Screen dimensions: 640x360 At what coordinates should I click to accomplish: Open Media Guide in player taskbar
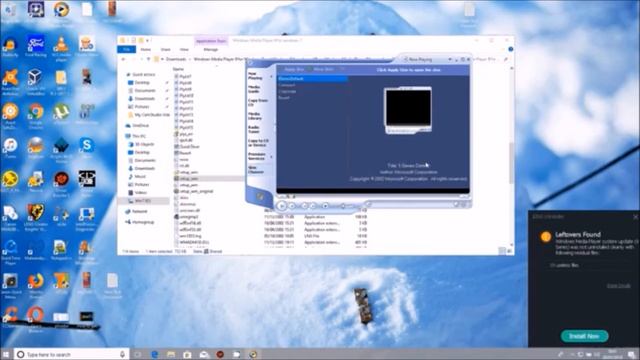pyautogui.click(x=254, y=89)
